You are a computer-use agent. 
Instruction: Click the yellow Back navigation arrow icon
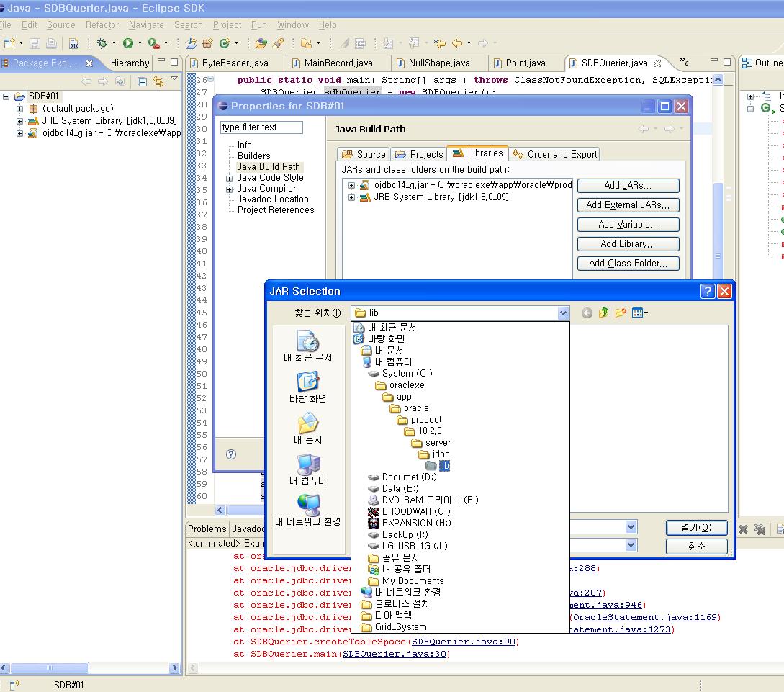click(x=457, y=43)
